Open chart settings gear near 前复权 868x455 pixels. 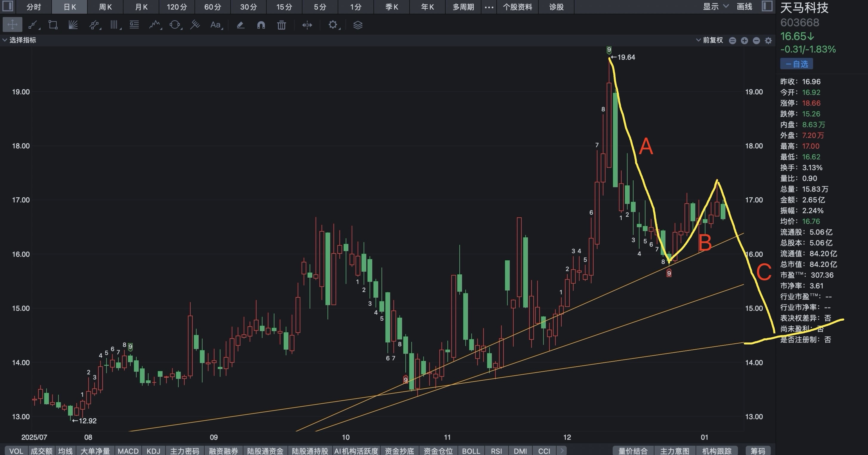point(768,41)
